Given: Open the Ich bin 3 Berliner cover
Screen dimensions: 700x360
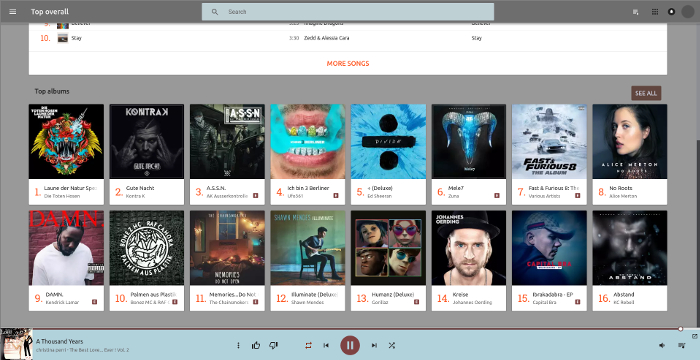Looking at the screenshot, I should tap(308, 142).
